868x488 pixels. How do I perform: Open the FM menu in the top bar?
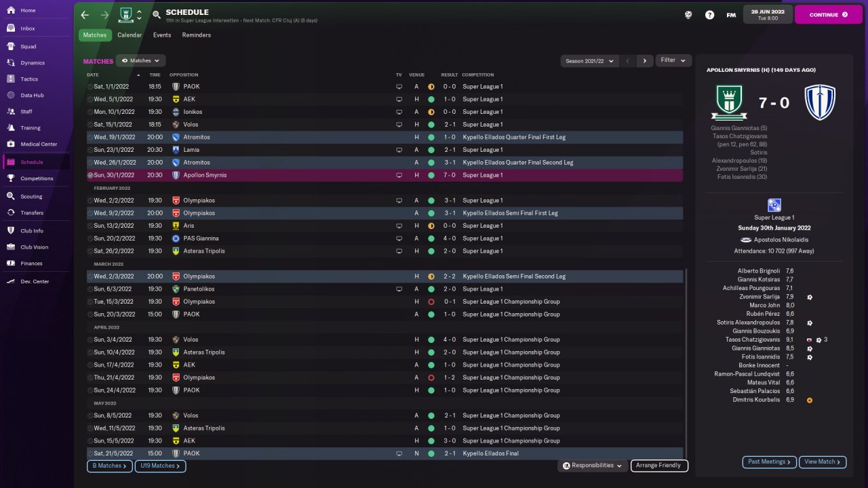click(731, 15)
